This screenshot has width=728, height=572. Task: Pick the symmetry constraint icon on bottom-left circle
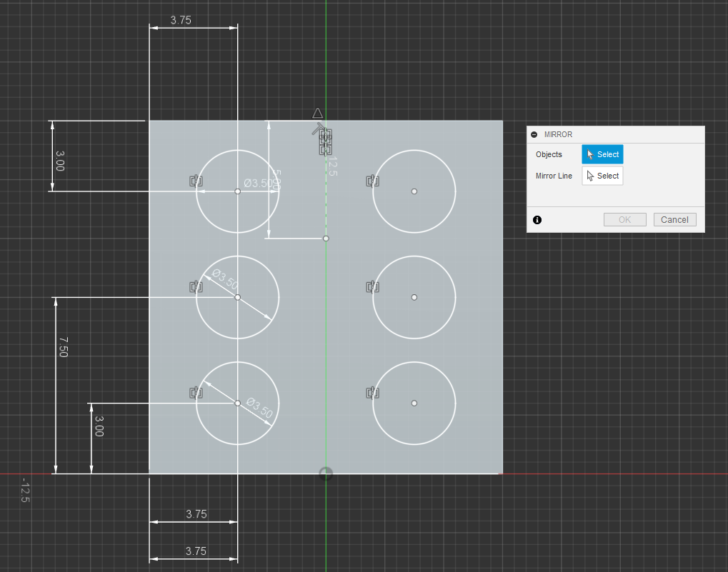point(196,392)
